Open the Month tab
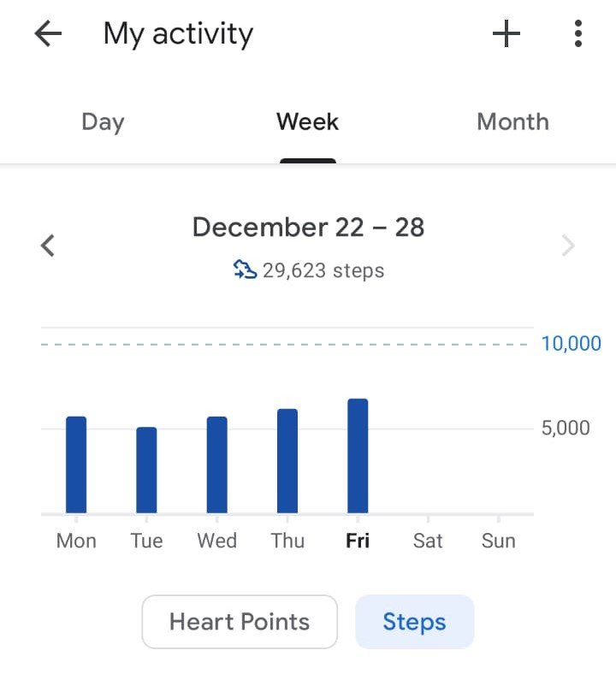 point(512,121)
